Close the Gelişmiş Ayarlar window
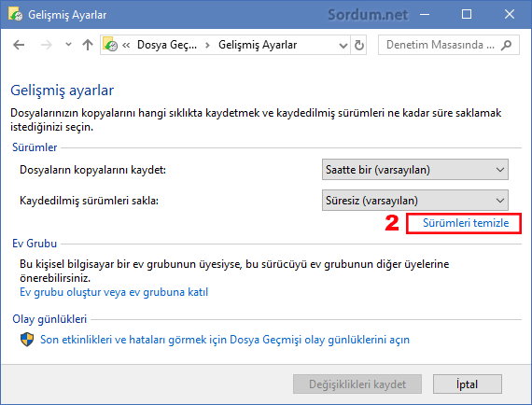This screenshot has height=405, width=532. 510,14
